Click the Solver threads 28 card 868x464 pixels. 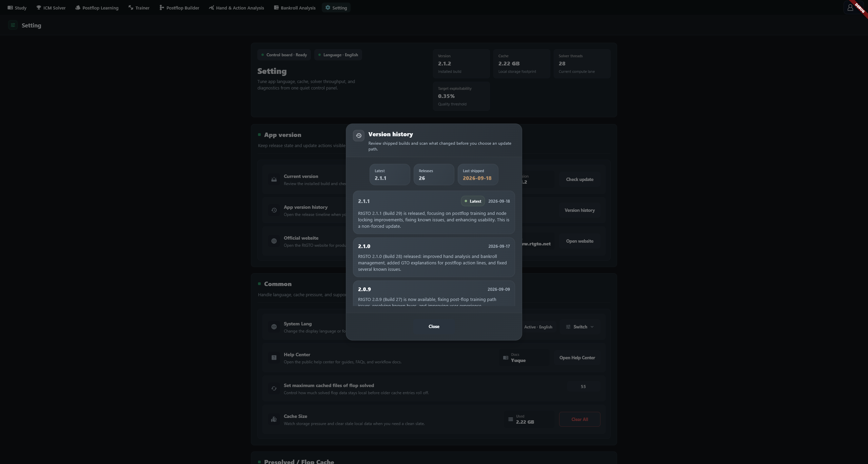pos(582,64)
